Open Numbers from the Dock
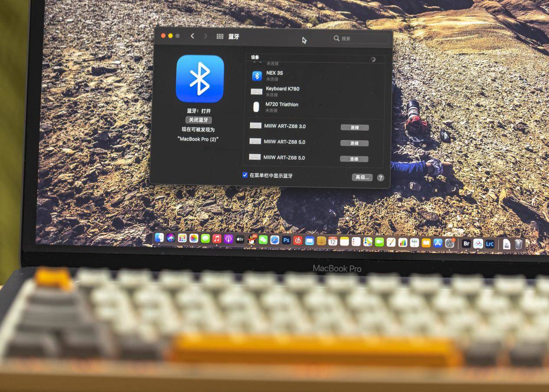Image resolution: width=549 pixels, height=392 pixels. 403,242
